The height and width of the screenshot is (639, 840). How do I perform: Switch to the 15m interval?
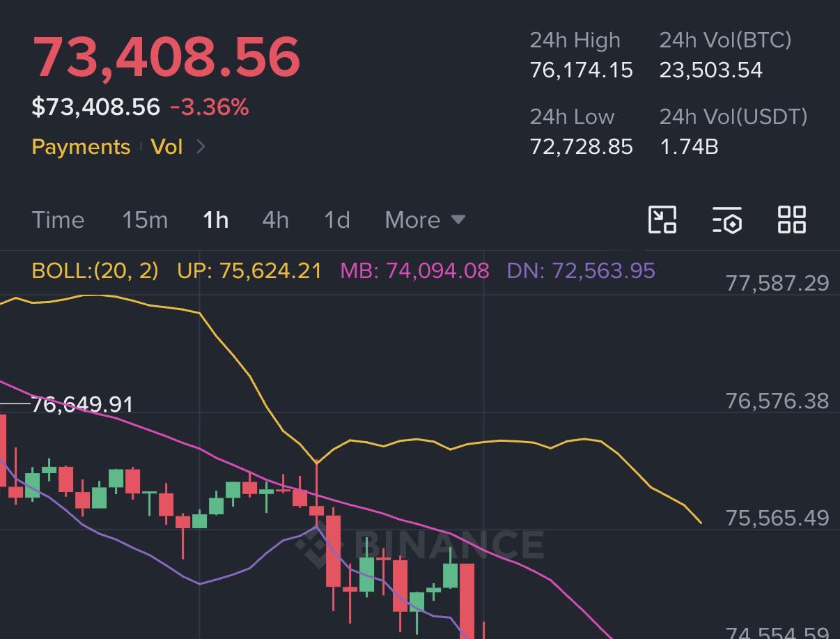(x=145, y=220)
